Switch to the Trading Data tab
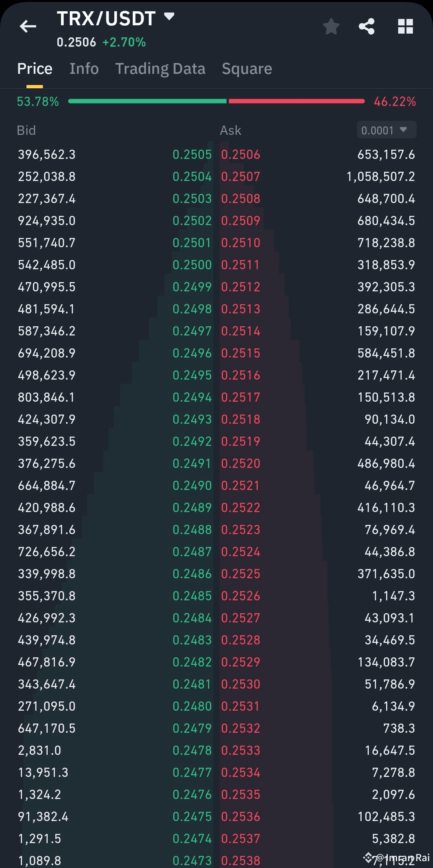Viewport: 433px width, 868px height. point(160,68)
